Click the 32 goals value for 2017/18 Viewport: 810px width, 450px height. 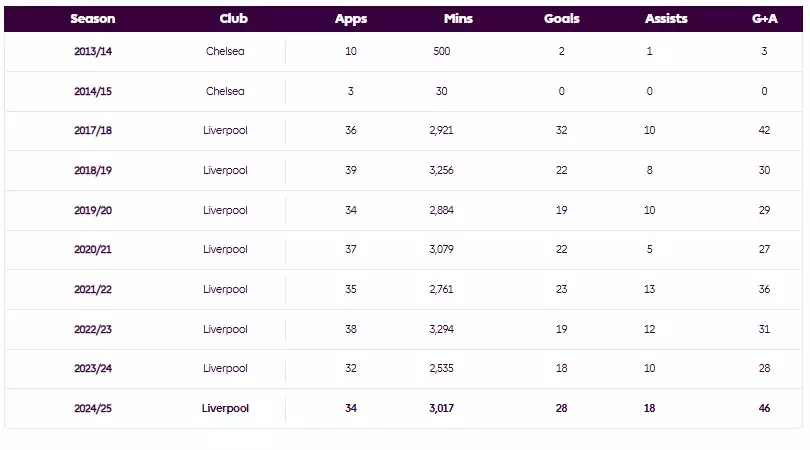coord(562,130)
